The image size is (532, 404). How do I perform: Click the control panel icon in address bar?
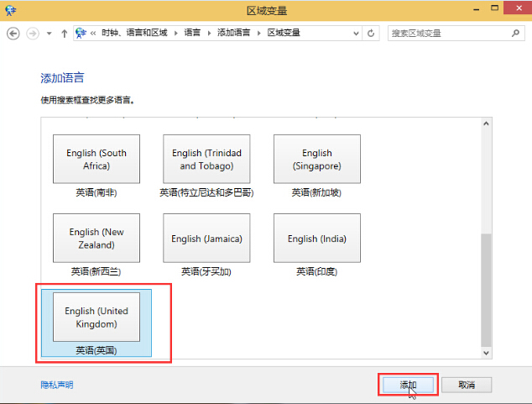[81, 33]
